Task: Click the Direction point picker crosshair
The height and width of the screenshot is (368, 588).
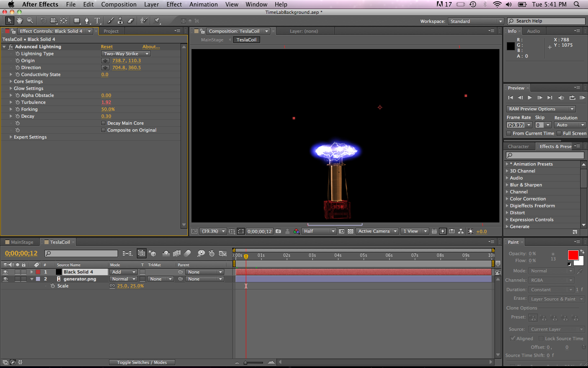Action: 105,67
